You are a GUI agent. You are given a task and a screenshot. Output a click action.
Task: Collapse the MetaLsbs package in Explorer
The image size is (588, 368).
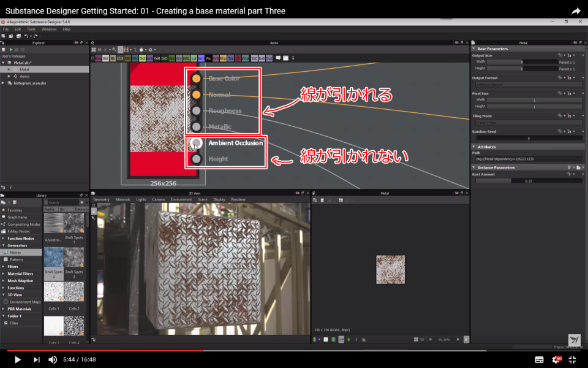coord(4,63)
